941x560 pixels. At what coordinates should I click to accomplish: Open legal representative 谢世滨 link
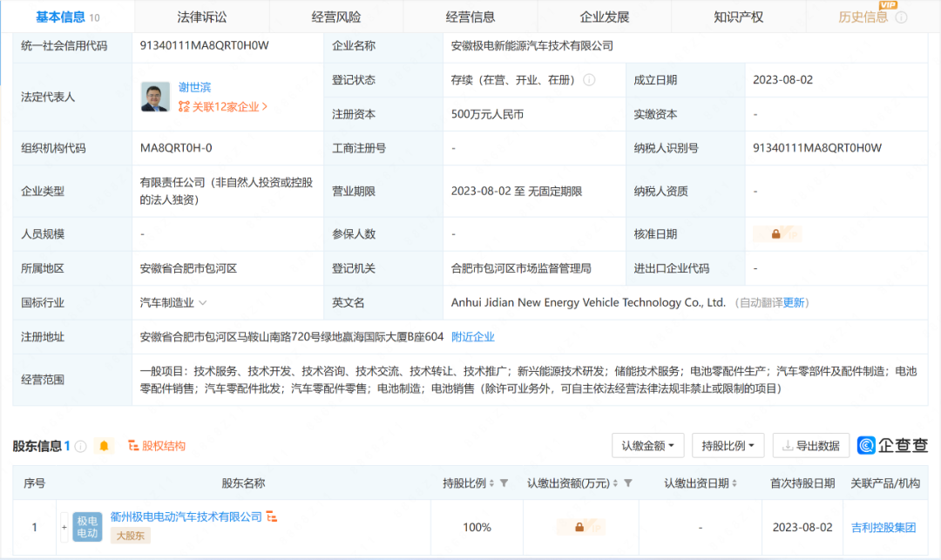pyautogui.click(x=194, y=88)
